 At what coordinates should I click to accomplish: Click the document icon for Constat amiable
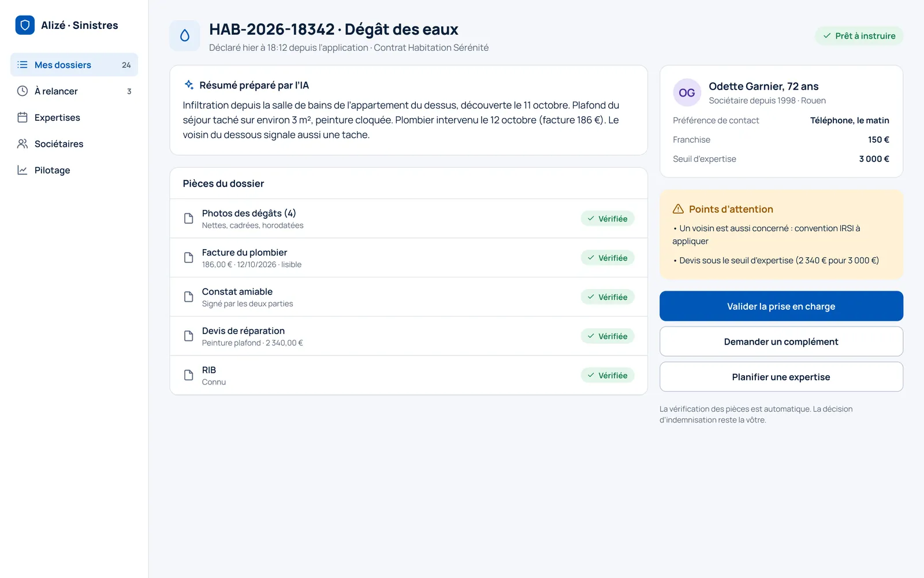click(x=188, y=297)
